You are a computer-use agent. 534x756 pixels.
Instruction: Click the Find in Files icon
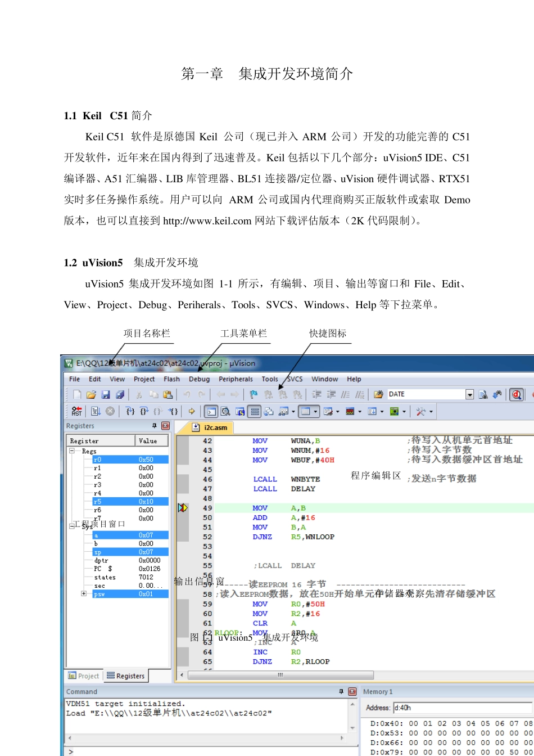pos(378,394)
